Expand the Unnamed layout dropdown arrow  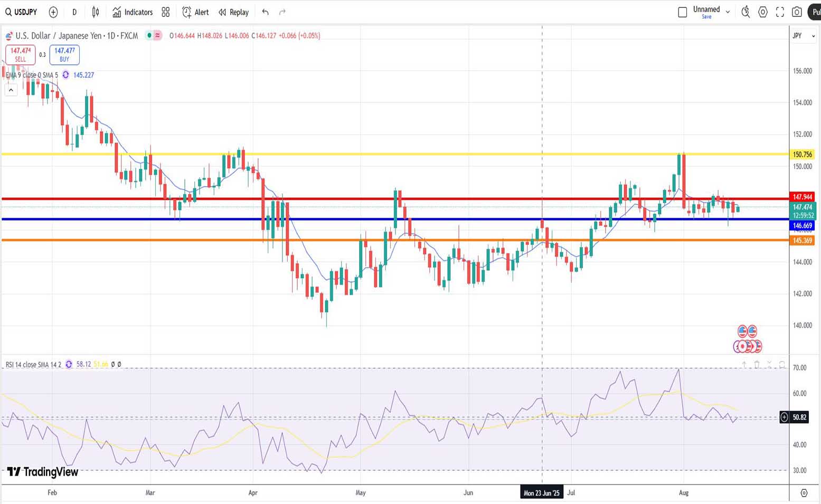tap(728, 12)
